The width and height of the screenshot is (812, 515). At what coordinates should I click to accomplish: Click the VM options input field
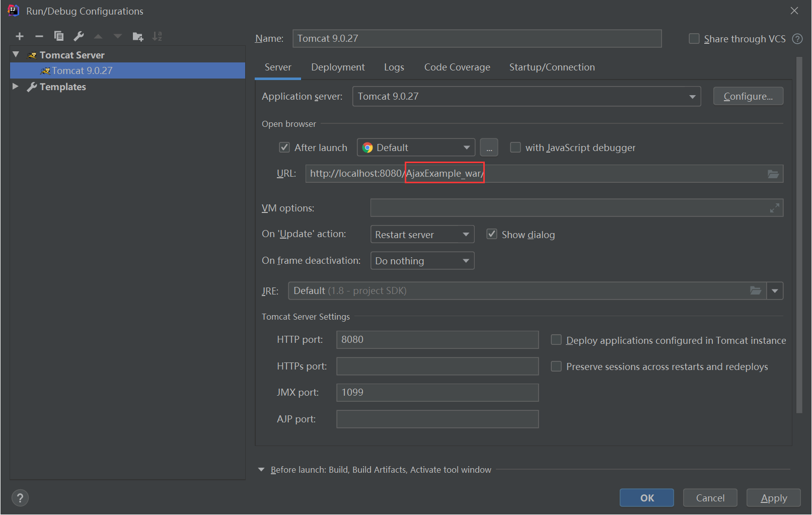[x=577, y=208]
